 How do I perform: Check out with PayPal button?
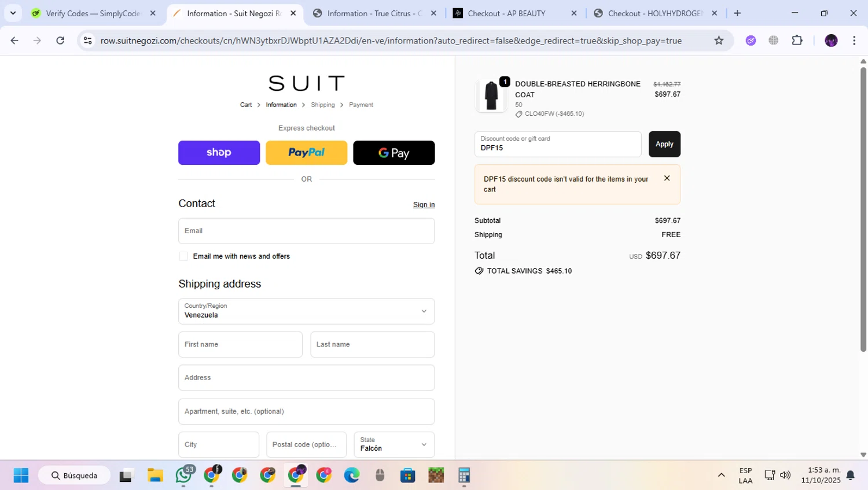point(307,153)
